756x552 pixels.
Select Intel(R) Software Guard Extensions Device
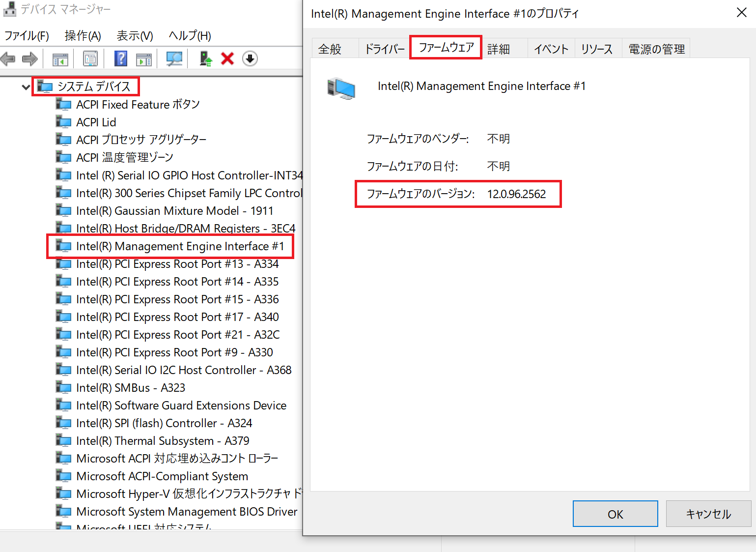coord(182,405)
